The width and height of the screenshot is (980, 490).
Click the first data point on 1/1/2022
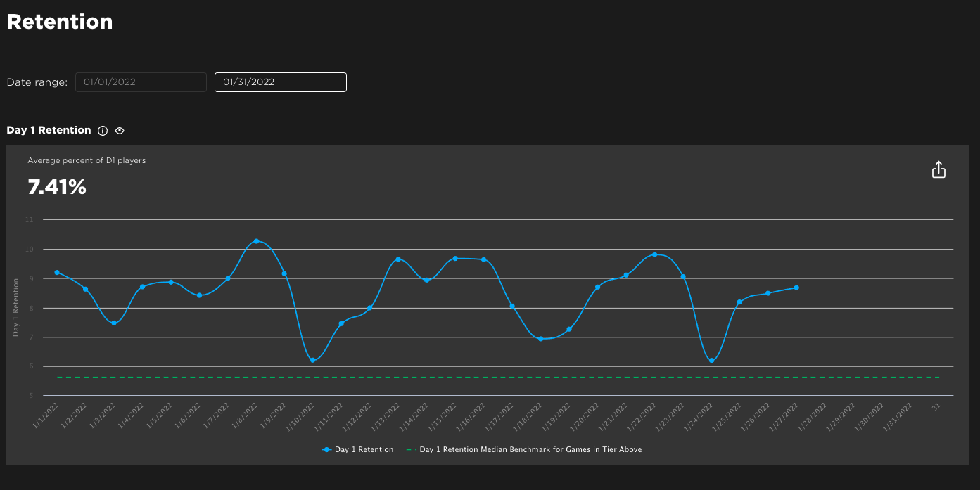[x=57, y=272]
